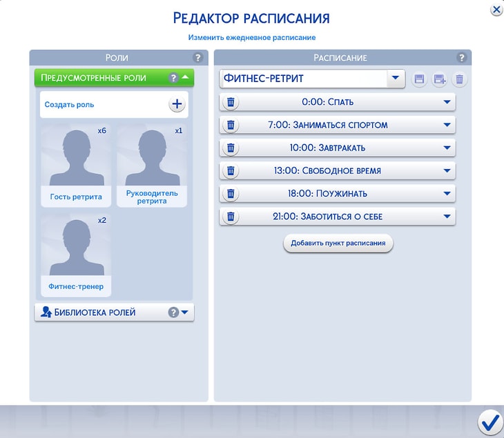Viewport: 504px width, 438px height.
Task: Click the Добавить пункт расписания button
Action: [338, 243]
